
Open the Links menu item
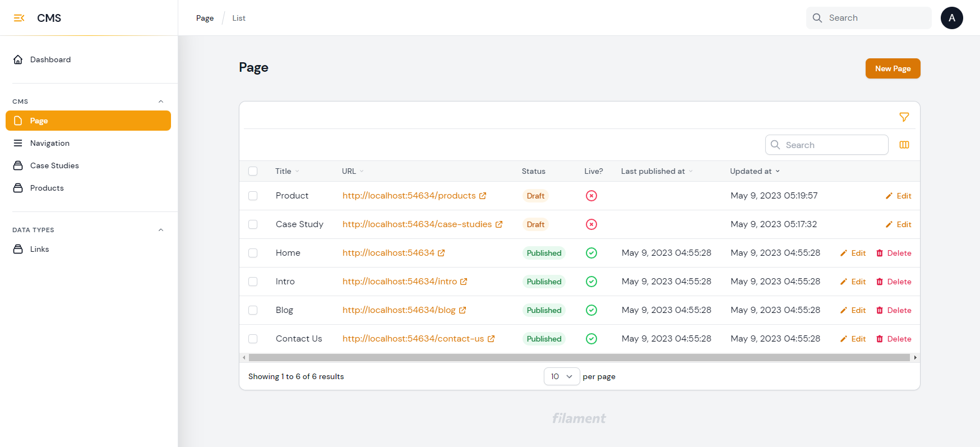pos(89,249)
